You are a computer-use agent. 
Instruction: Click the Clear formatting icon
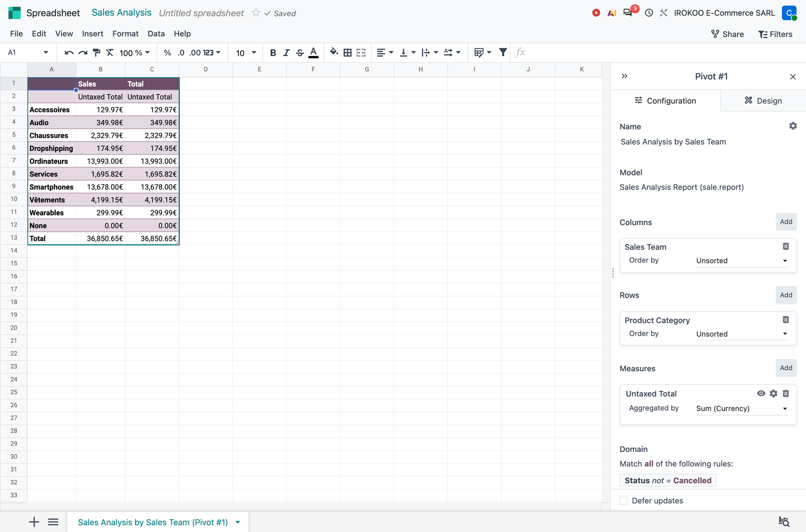point(110,52)
